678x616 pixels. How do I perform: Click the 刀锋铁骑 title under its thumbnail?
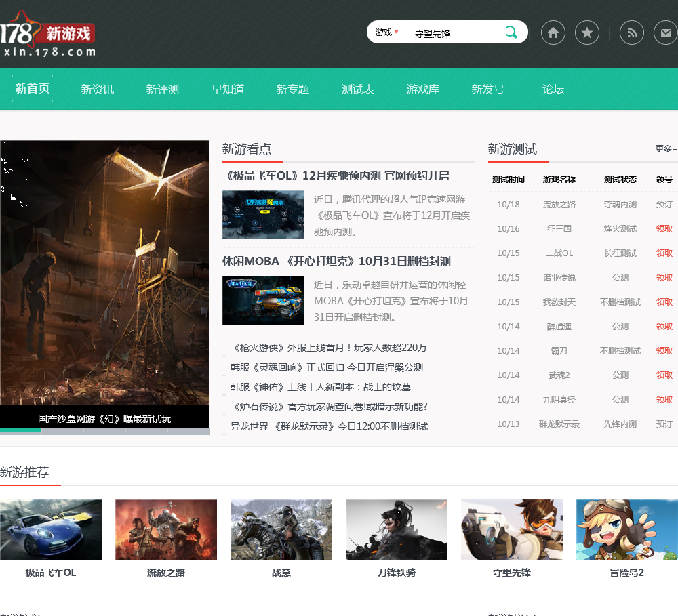pyautogui.click(x=397, y=573)
